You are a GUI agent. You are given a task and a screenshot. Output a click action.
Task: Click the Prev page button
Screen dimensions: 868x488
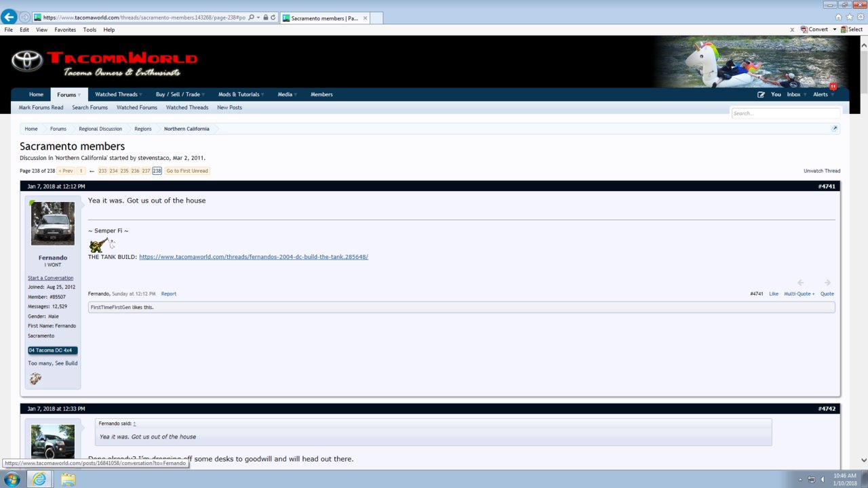(x=66, y=171)
